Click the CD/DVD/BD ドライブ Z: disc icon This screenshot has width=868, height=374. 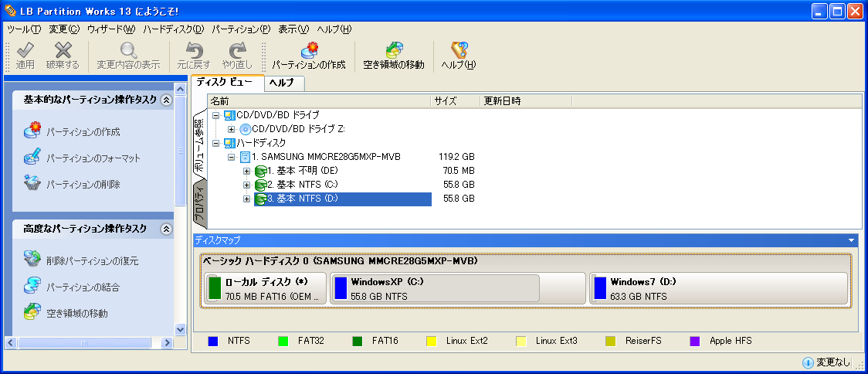pyautogui.click(x=246, y=129)
